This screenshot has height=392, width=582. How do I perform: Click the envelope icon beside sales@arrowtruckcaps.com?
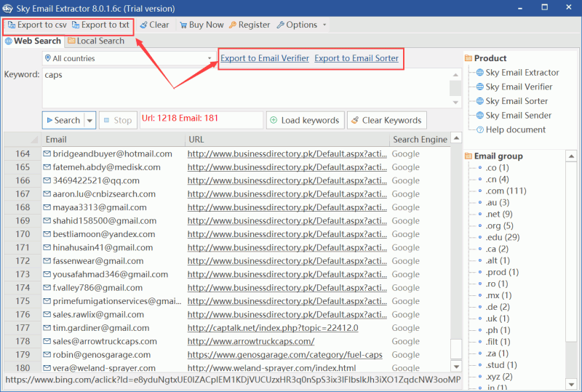(47, 341)
